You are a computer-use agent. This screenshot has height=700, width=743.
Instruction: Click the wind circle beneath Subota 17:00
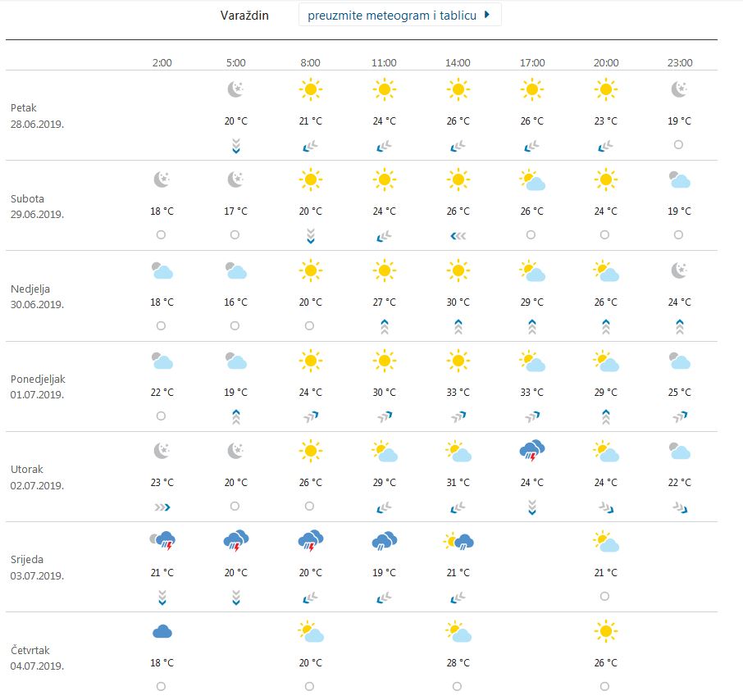point(531,234)
